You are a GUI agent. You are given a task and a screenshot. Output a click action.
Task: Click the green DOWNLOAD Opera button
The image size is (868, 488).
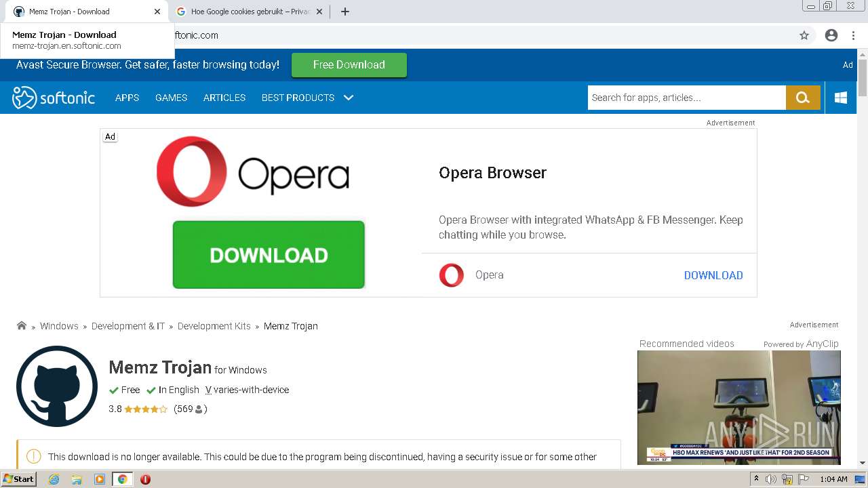pyautogui.click(x=269, y=255)
